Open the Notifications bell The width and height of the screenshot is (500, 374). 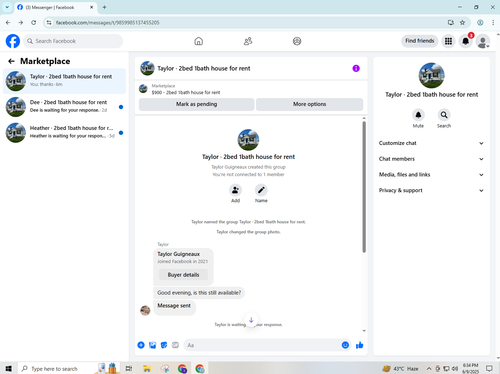tap(466, 41)
